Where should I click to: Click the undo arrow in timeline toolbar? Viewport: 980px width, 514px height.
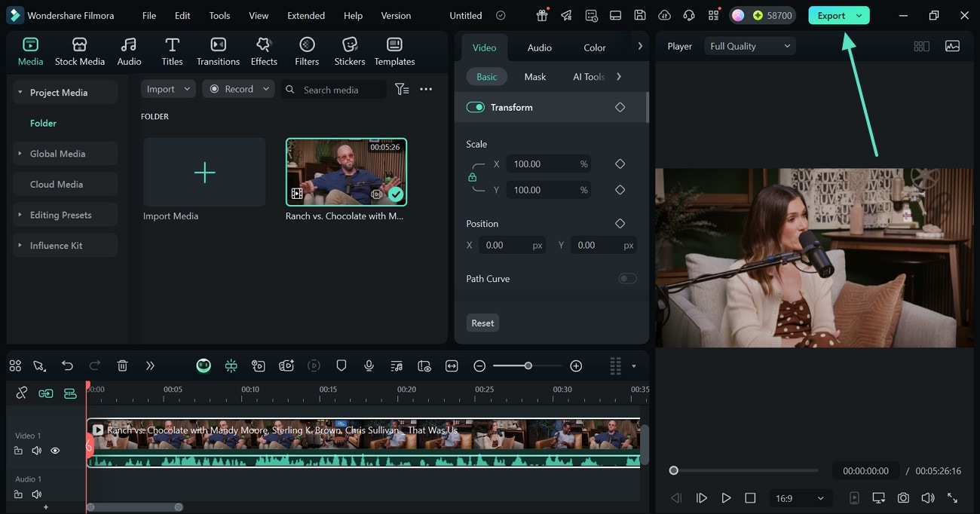(67, 366)
